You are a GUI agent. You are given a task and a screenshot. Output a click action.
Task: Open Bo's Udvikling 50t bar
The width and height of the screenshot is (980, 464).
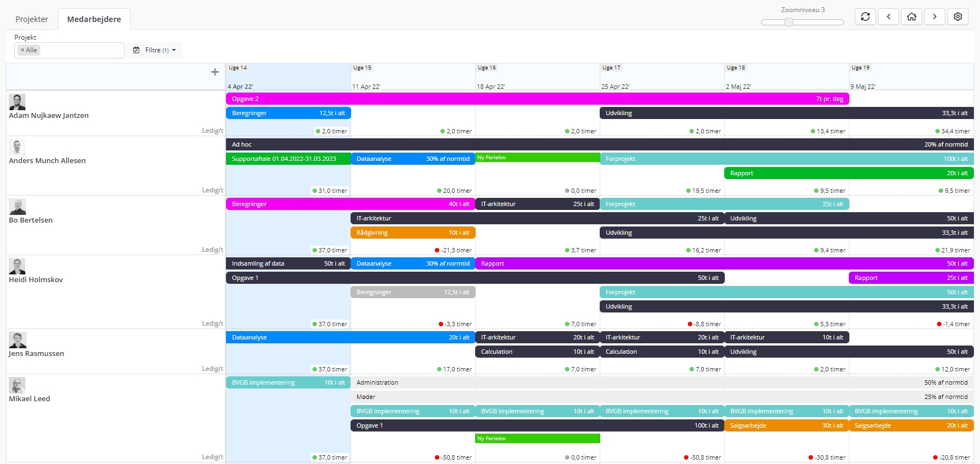(x=849, y=218)
